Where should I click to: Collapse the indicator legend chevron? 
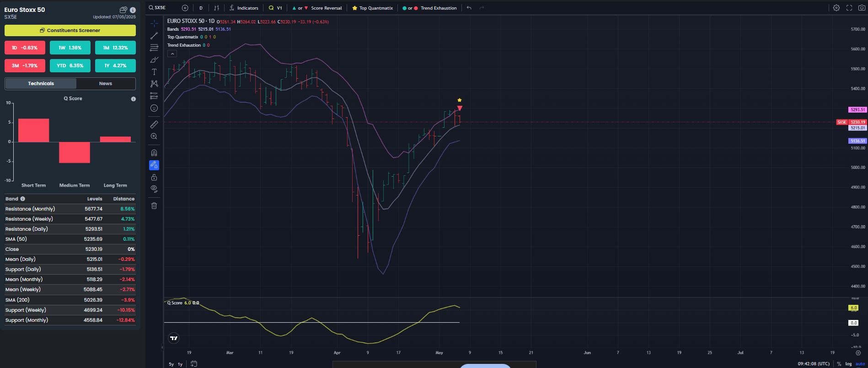click(172, 54)
